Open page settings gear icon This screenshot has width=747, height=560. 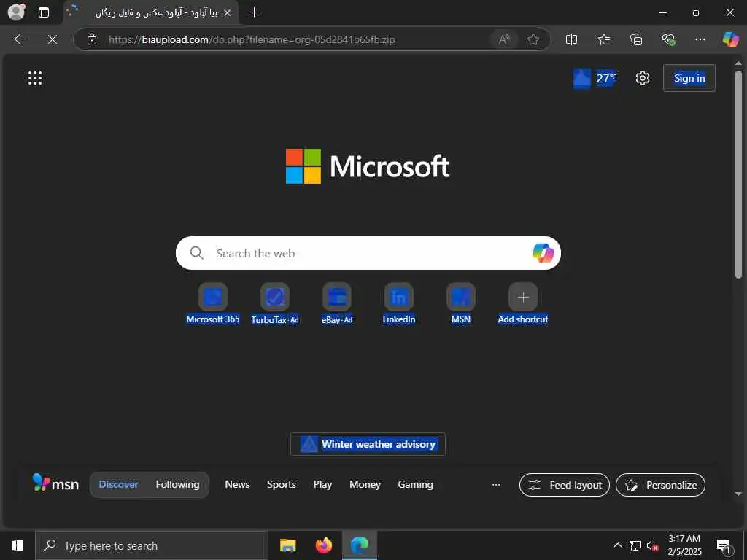point(642,78)
